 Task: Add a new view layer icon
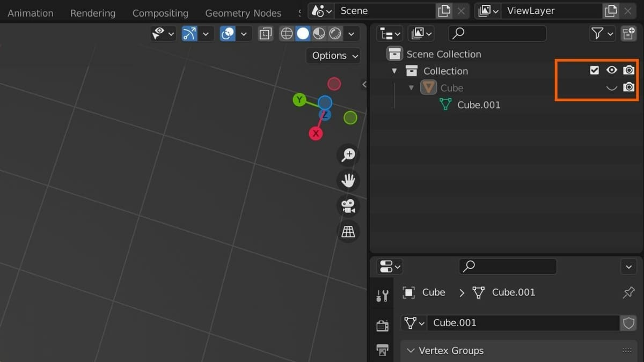tap(611, 11)
